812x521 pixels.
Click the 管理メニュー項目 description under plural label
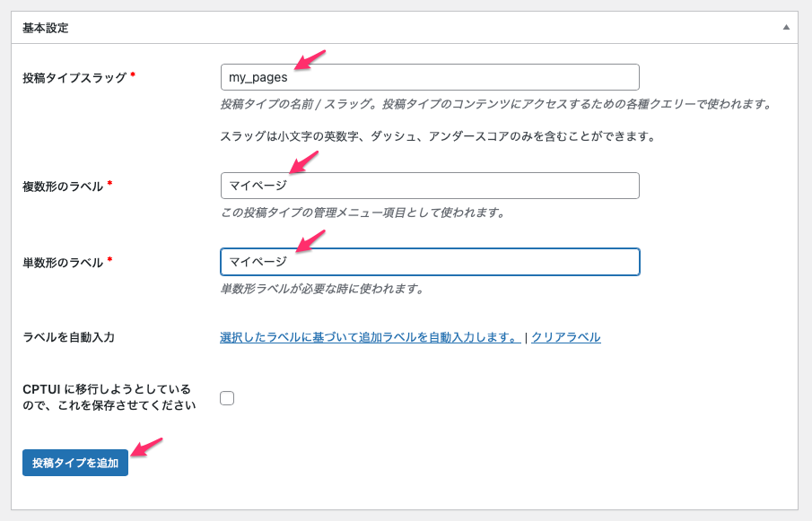(x=362, y=213)
